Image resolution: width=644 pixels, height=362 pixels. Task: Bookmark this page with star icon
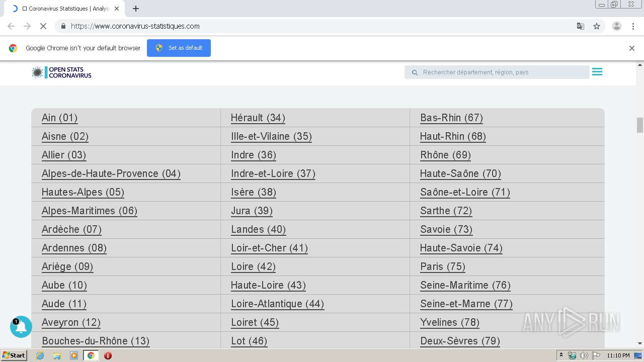point(597,26)
